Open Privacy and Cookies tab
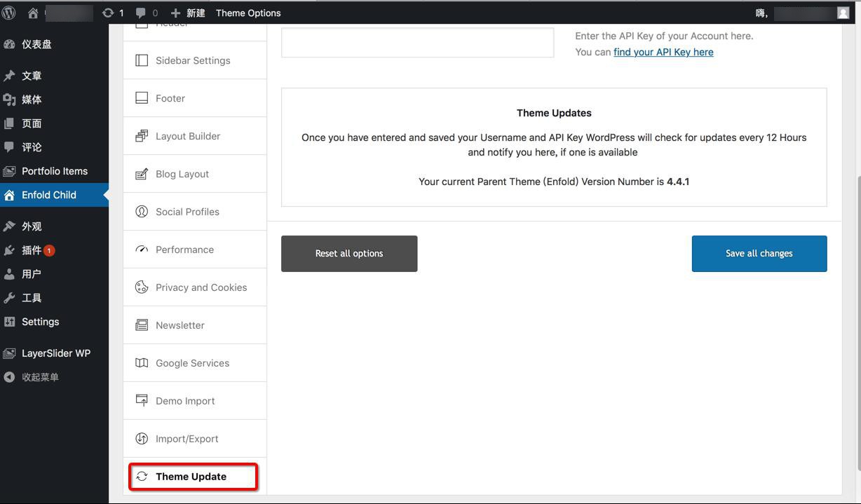Image resolution: width=861 pixels, height=504 pixels. pyautogui.click(x=195, y=287)
